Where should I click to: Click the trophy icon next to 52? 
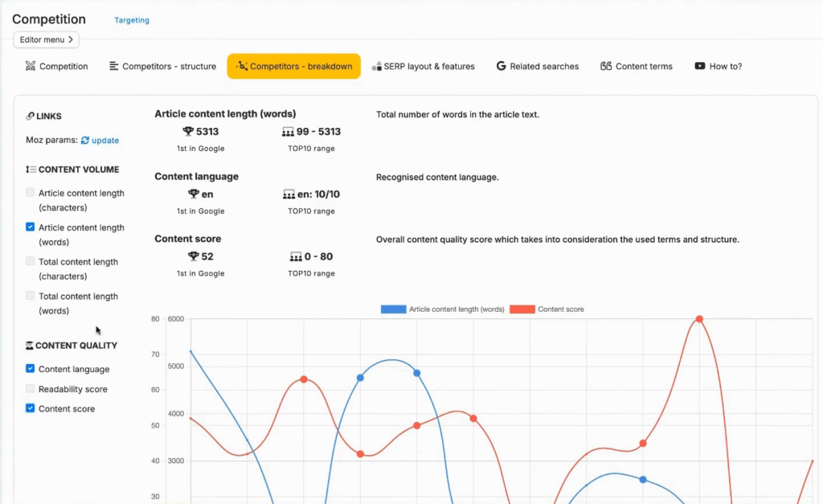click(193, 256)
